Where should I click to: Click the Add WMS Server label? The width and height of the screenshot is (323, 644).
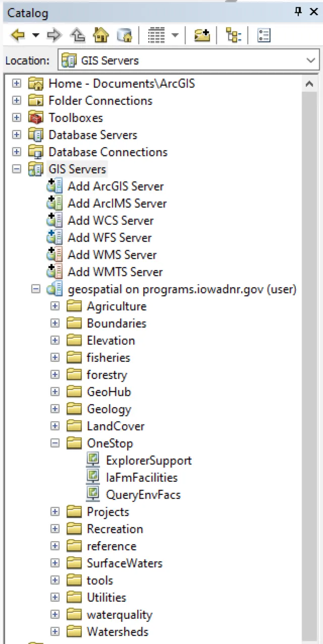(x=112, y=255)
